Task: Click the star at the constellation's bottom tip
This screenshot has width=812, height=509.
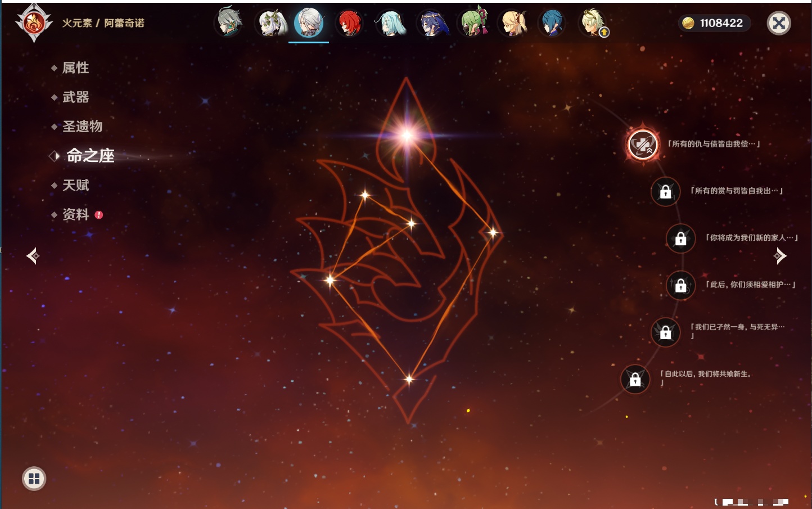Action: pos(409,379)
